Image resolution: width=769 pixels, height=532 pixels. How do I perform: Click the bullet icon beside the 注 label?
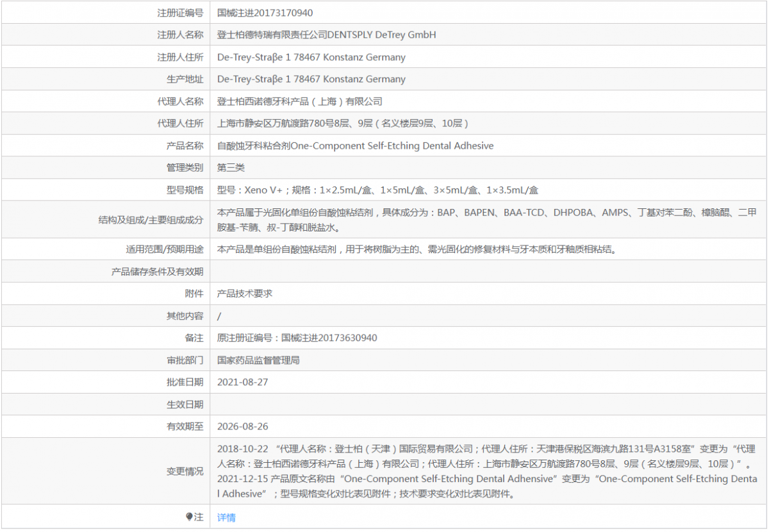pos(189,517)
